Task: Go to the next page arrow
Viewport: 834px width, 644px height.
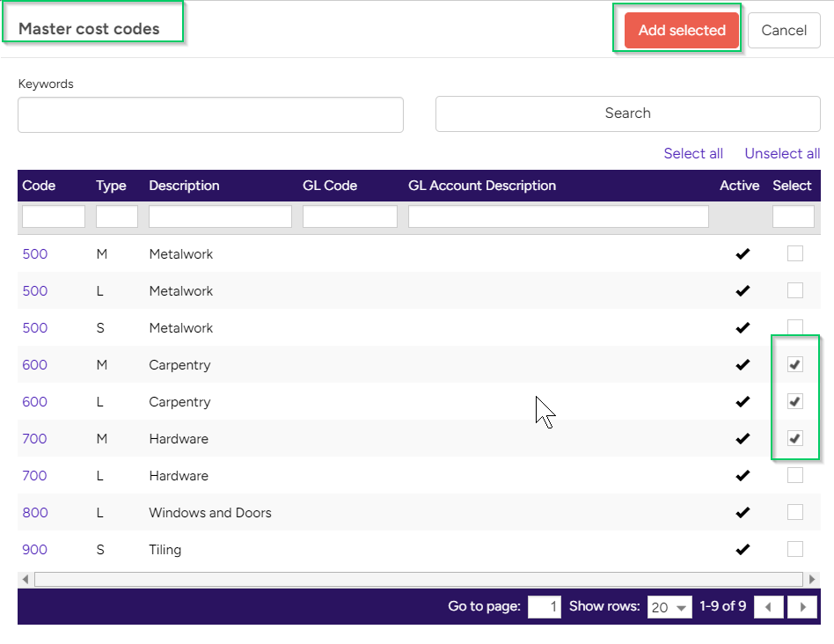Action: point(802,607)
